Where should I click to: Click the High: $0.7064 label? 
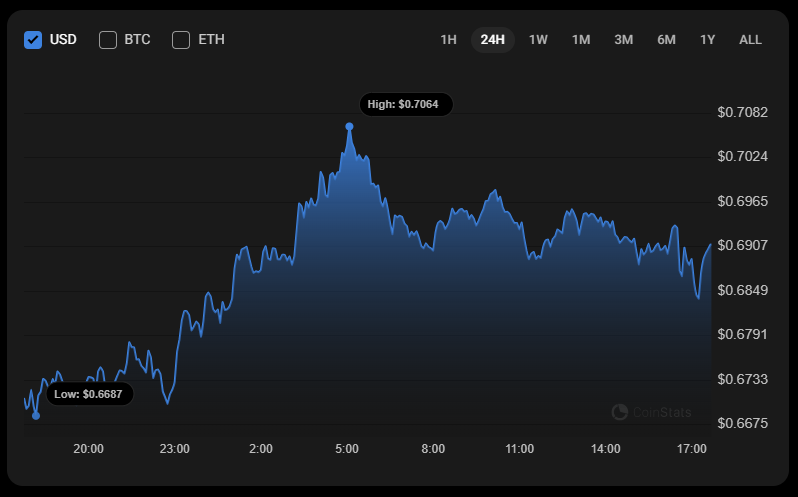(x=406, y=104)
